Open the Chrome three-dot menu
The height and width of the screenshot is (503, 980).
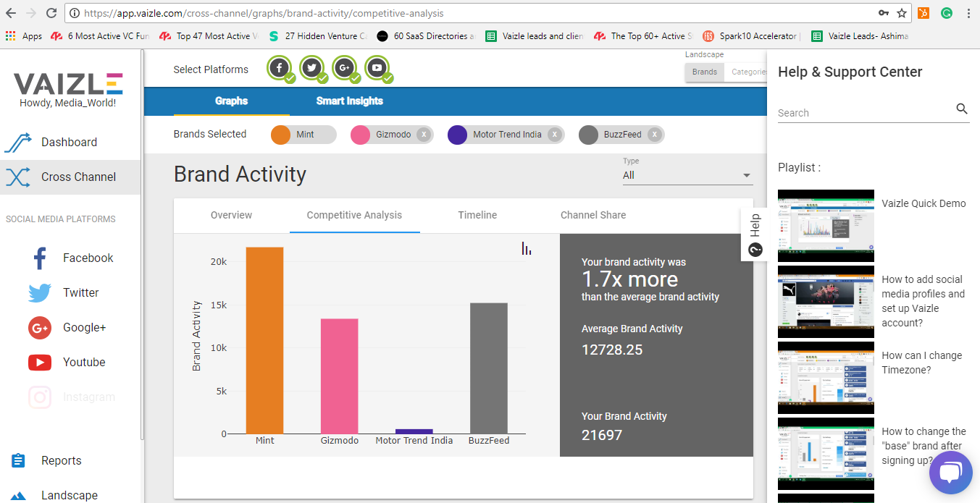(968, 13)
